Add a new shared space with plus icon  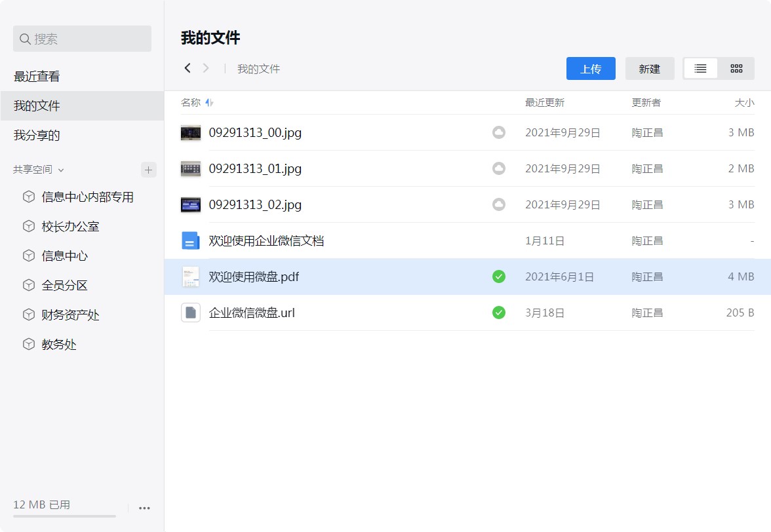[x=149, y=170]
